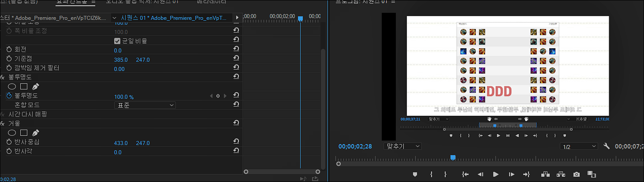Toggle the 거울 effect fx switch

pyautogui.click(x=2, y=124)
